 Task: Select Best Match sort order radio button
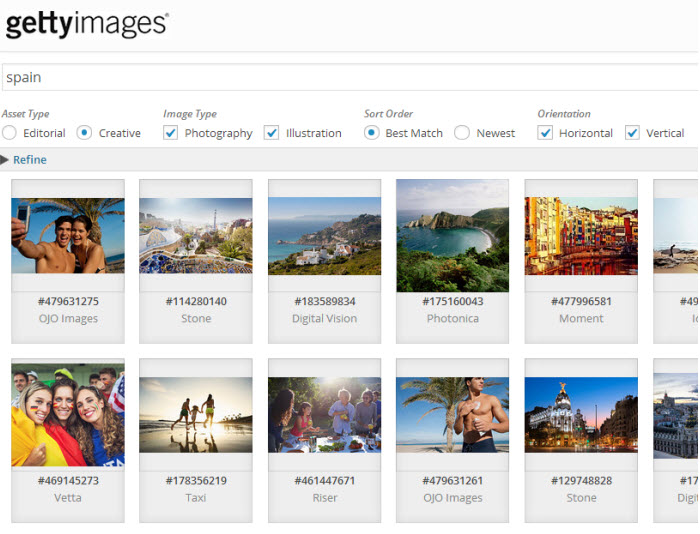click(371, 133)
